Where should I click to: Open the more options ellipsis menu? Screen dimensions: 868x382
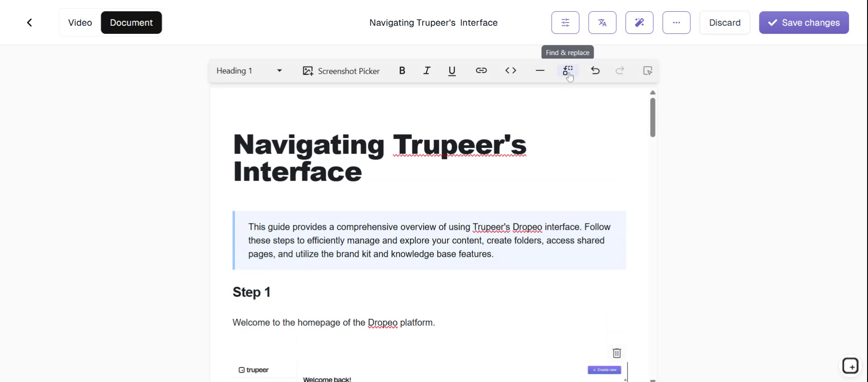tap(676, 23)
